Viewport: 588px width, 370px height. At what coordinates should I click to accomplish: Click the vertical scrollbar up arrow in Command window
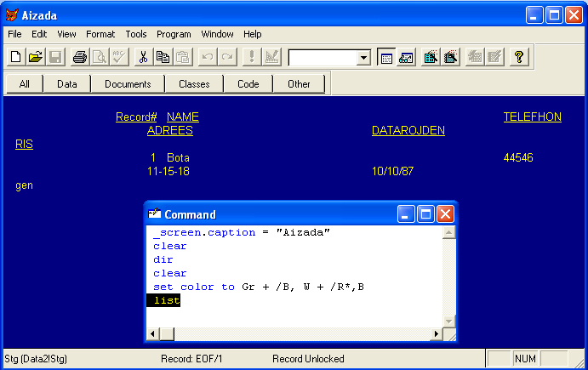(x=449, y=232)
